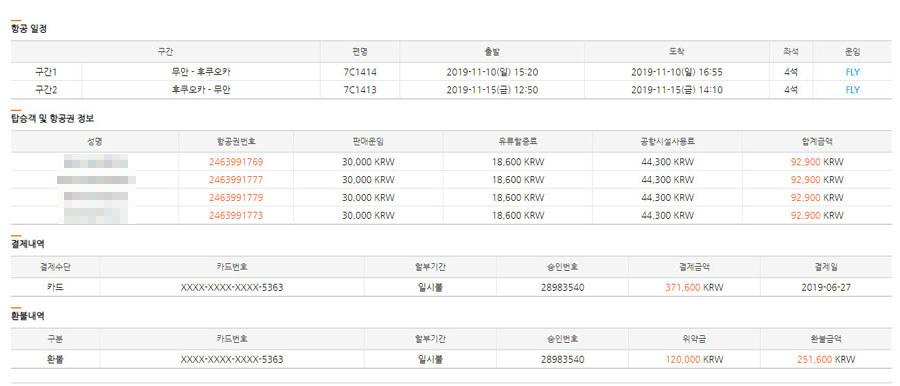Click the 결제수단 column header
900x386 pixels.
point(55,267)
